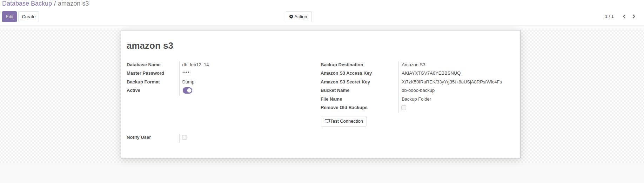644x183 pixels.
Task: Click the db-odoo-backup bucket name
Action: (418, 90)
